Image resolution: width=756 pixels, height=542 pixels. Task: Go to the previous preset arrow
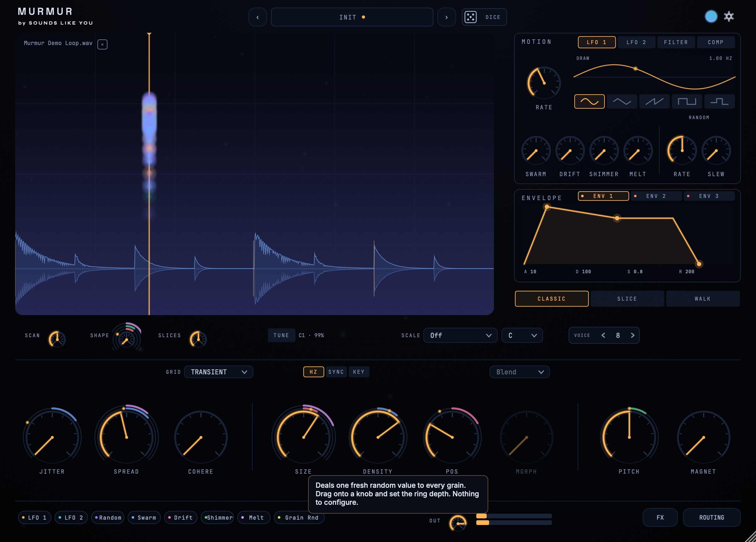pyautogui.click(x=257, y=17)
